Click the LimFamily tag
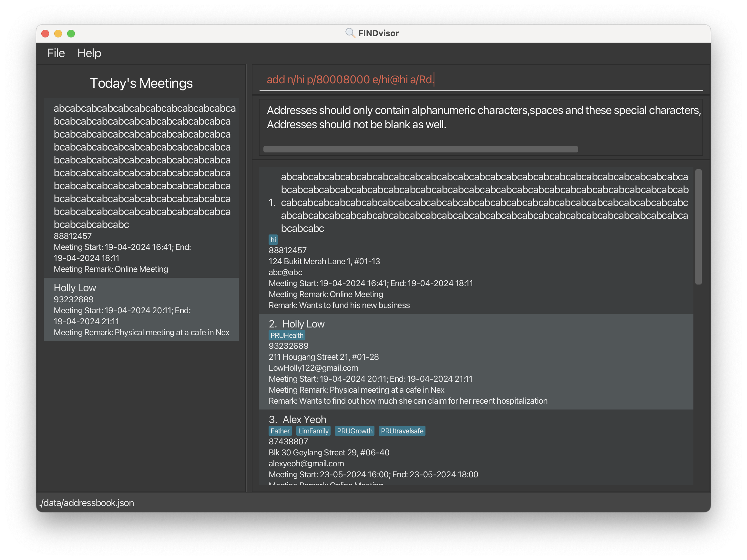747x560 pixels. [x=313, y=431]
